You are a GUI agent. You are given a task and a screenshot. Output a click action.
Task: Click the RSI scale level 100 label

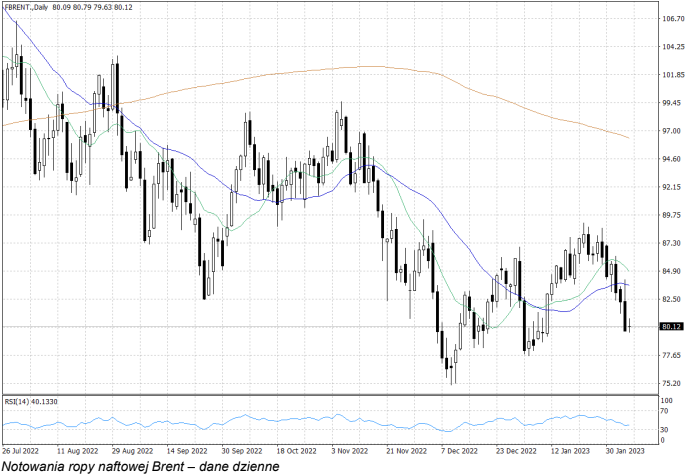coord(667,402)
